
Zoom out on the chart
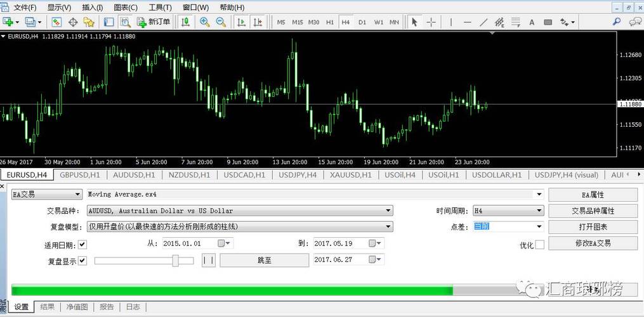click(221, 22)
